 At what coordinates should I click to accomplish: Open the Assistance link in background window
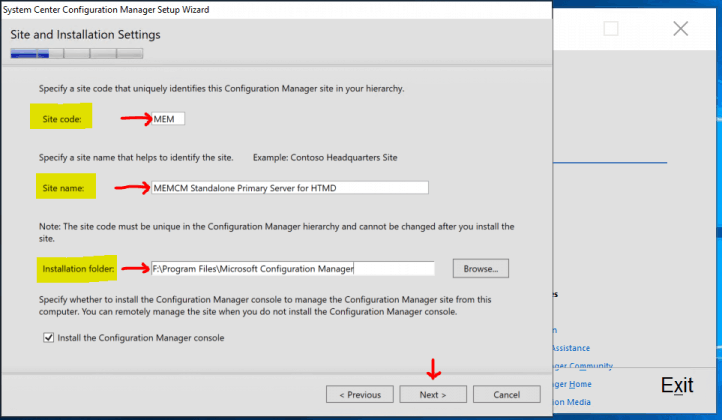571,348
